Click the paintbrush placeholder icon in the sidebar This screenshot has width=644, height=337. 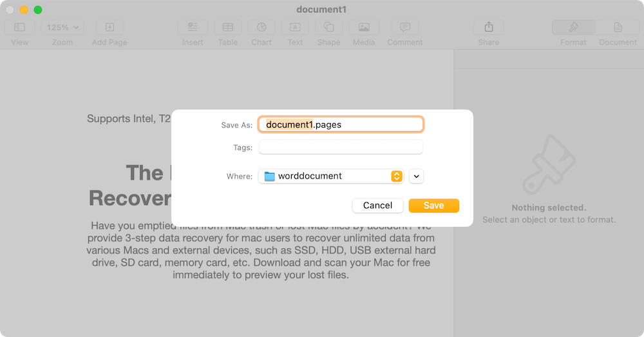click(549, 164)
